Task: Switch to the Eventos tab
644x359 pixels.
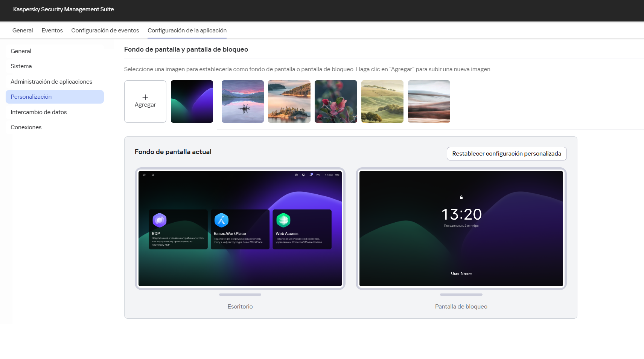Action: [52, 30]
